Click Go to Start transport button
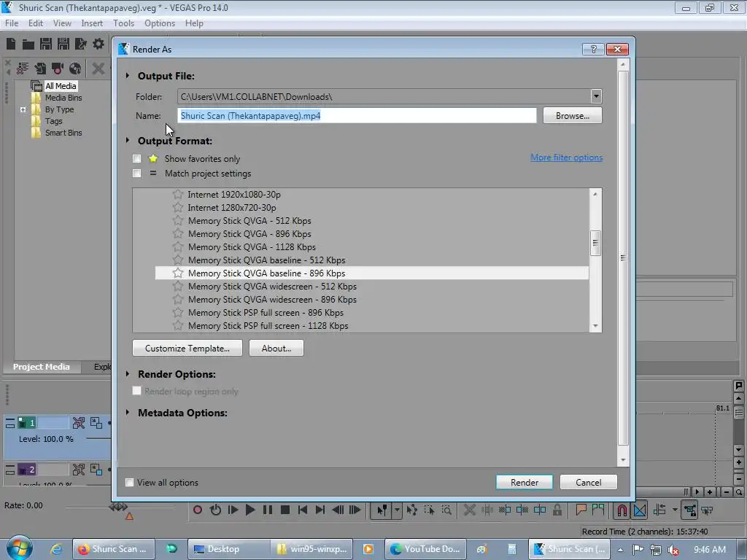 (x=303, y=510)
